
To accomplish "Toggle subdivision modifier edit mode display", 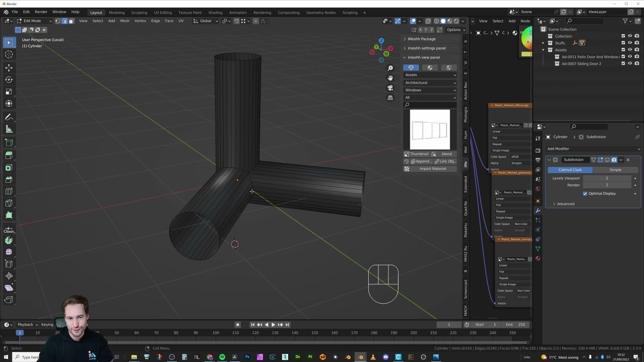I will point(600,160).
